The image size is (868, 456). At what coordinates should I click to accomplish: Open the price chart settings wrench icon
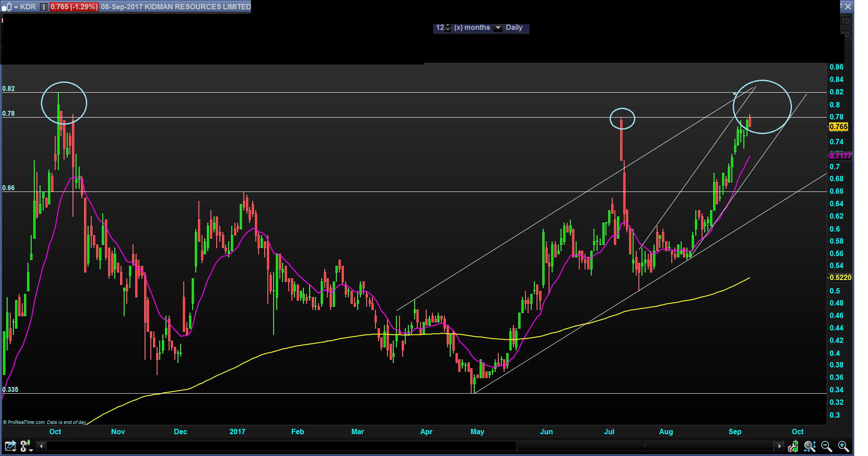click(x=792, y=446)
